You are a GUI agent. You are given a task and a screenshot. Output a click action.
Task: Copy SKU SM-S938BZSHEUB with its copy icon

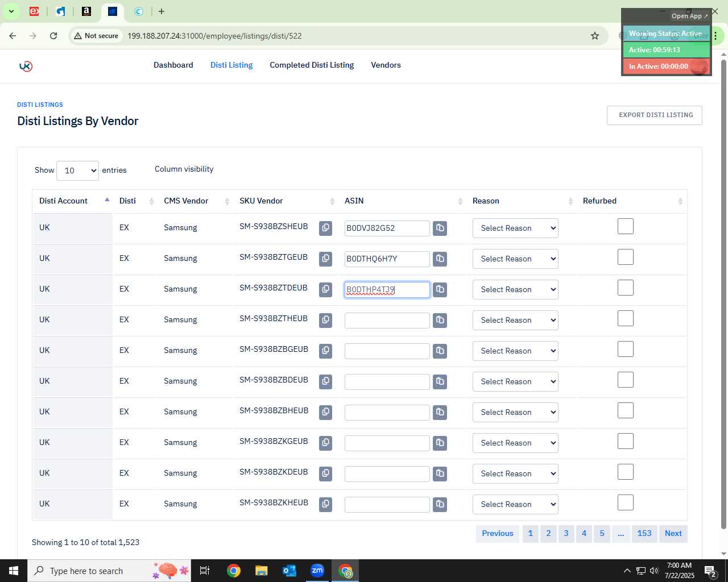coord(325,228)
